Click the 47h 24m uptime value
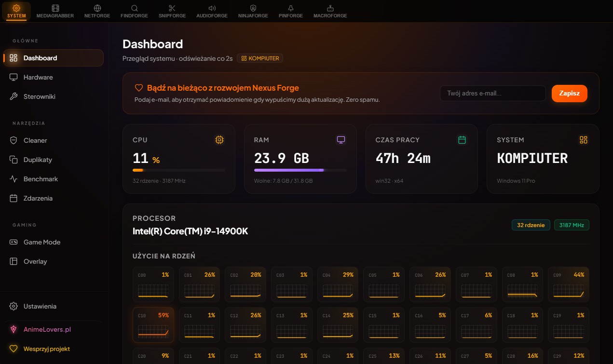Image resolution: width=613 pixels, height=364 pixels. (x=403, y=158)
